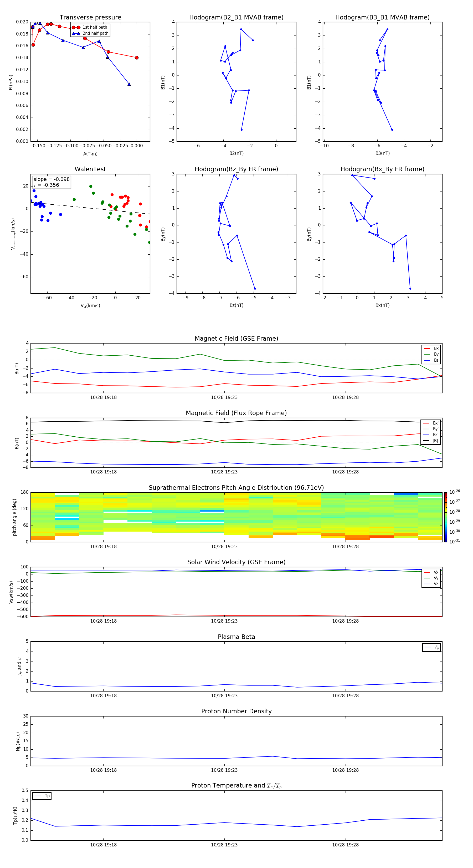Viewport: 473px width, 868px height.
Task: Click the 'B2(nT)' x-axis label
Action: 236,153
